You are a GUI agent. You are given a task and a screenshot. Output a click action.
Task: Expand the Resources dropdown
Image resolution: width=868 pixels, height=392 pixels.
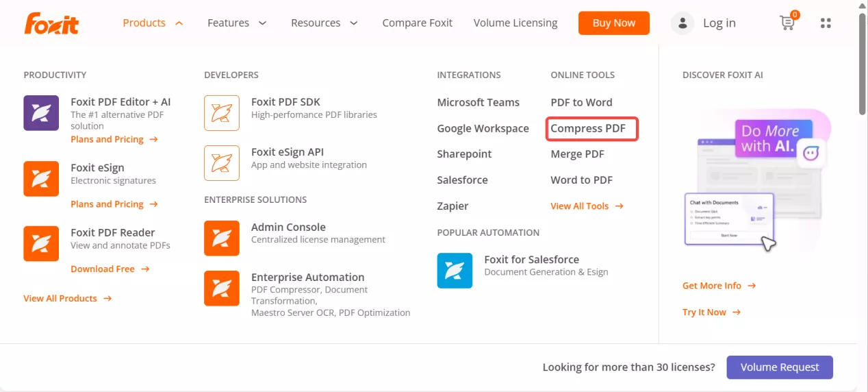tap(324, 23)
